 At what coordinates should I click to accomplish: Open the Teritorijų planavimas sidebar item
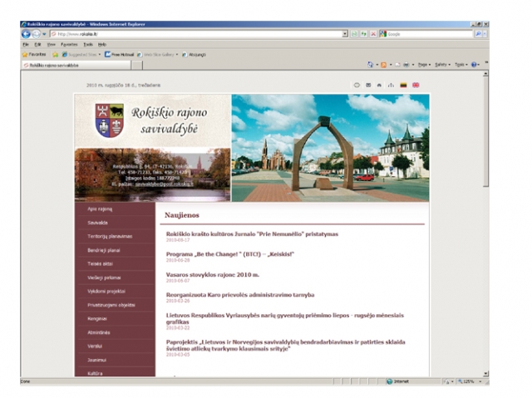click(x=110, y=236)
